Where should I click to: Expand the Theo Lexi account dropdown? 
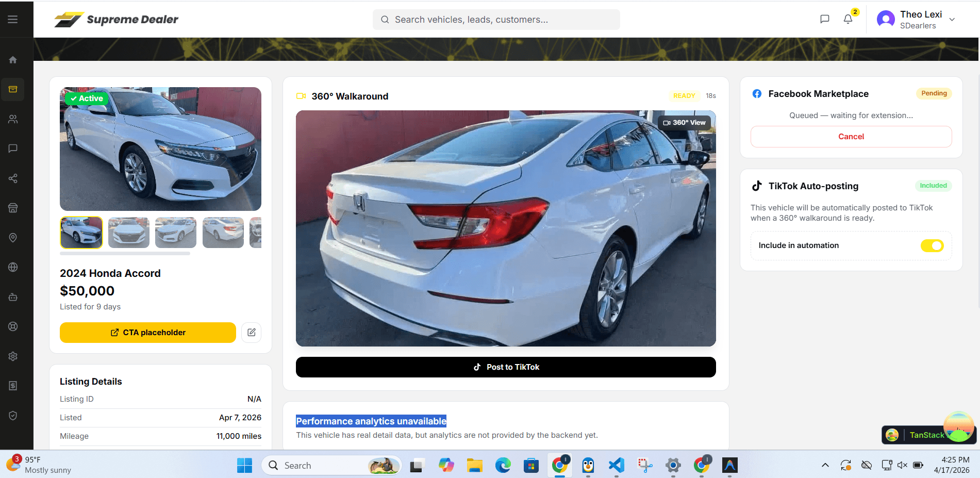[952, 20]
